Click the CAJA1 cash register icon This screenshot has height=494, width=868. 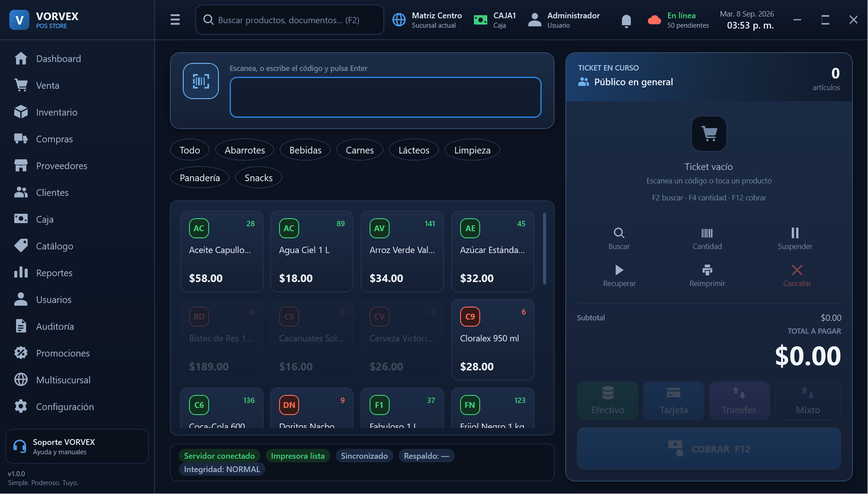[x=480, y=20]
